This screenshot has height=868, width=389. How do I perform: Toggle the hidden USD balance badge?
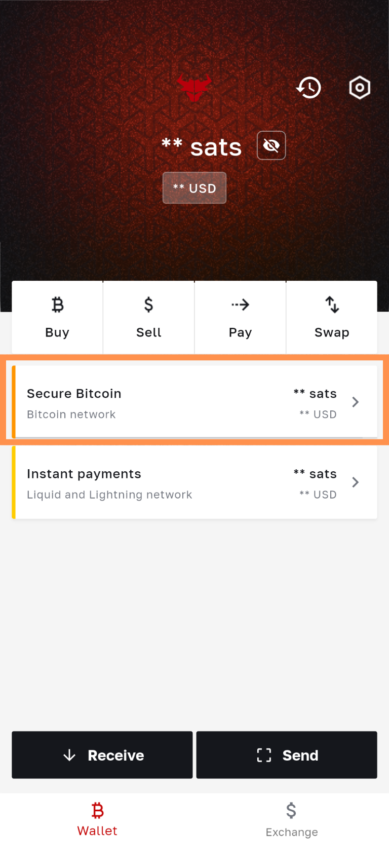click(194, 188)
